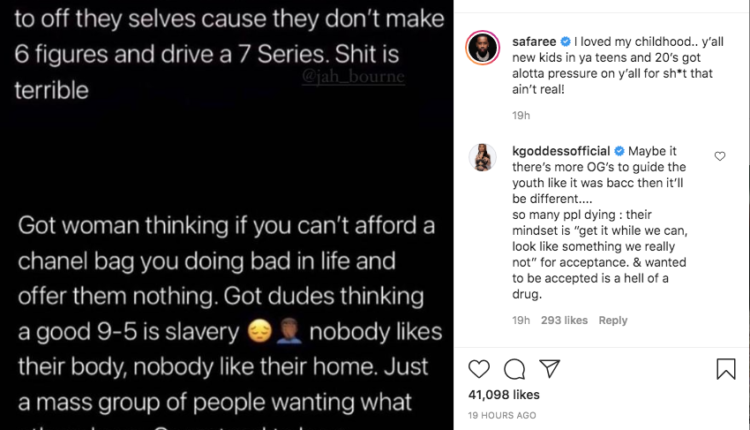
Task: Reply to kgoddessofficial's comment
Action: [613, 320]
